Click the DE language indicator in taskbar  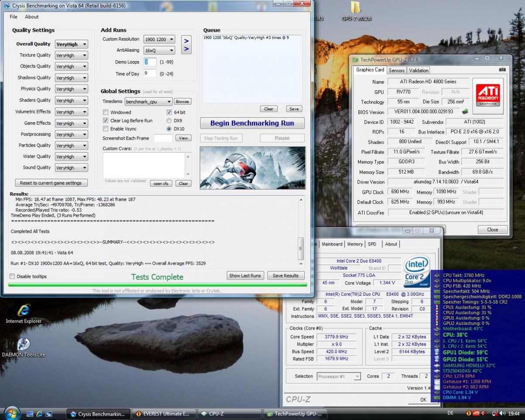pos(450,413)
